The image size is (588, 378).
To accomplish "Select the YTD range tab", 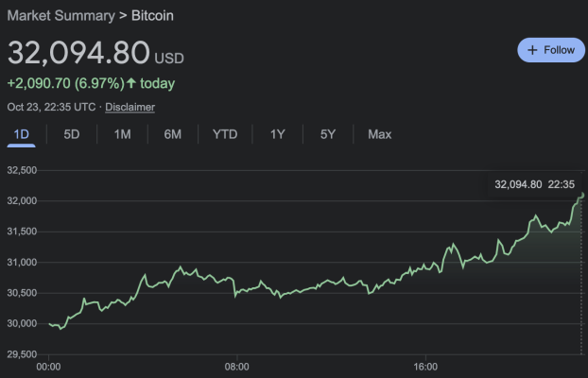I will tap(225, 134).
